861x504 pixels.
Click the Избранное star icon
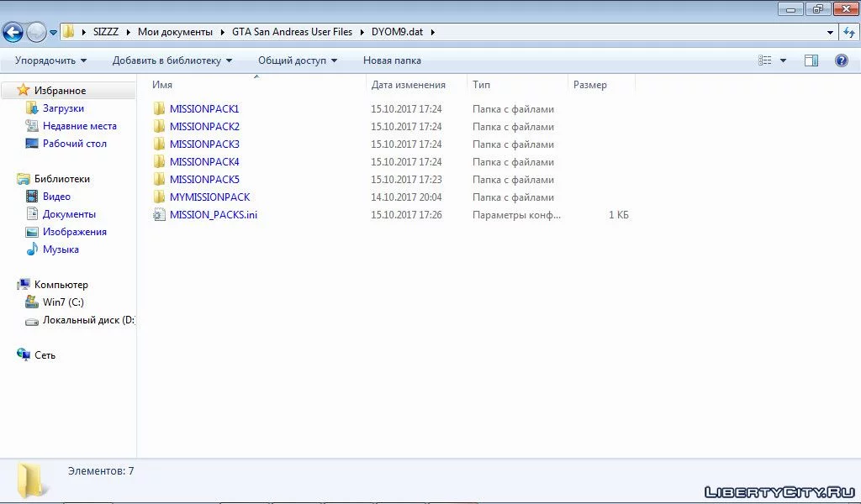(23, 89)
